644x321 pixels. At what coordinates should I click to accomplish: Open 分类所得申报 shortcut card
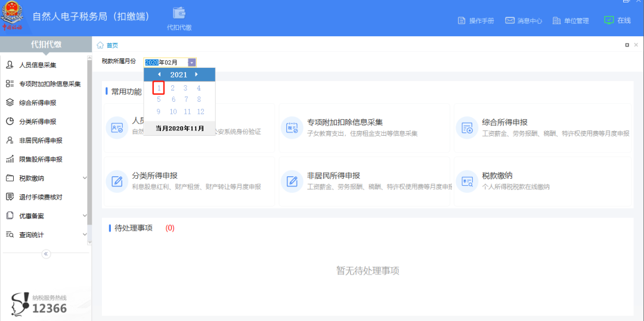click(188, 181)
